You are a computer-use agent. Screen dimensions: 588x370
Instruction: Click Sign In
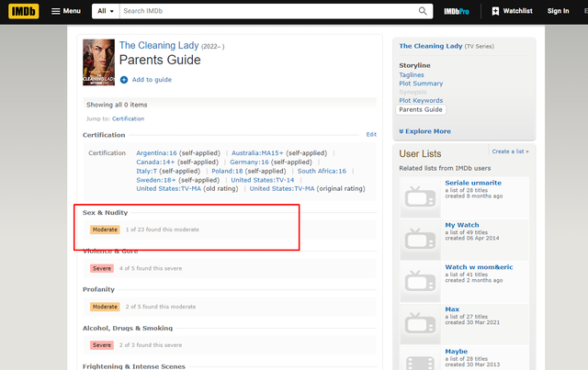coord(558,11)
